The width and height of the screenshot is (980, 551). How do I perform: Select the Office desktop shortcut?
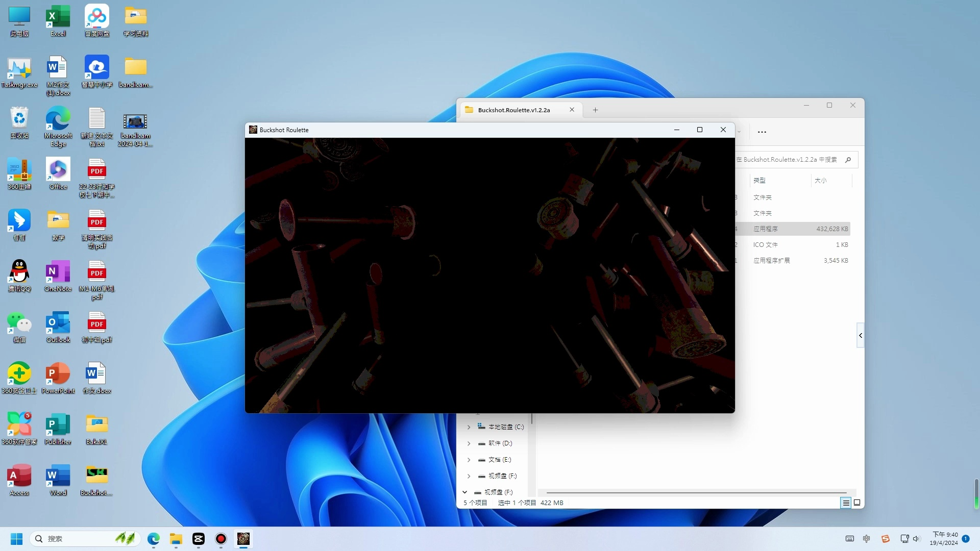click(x=58, y=174)
